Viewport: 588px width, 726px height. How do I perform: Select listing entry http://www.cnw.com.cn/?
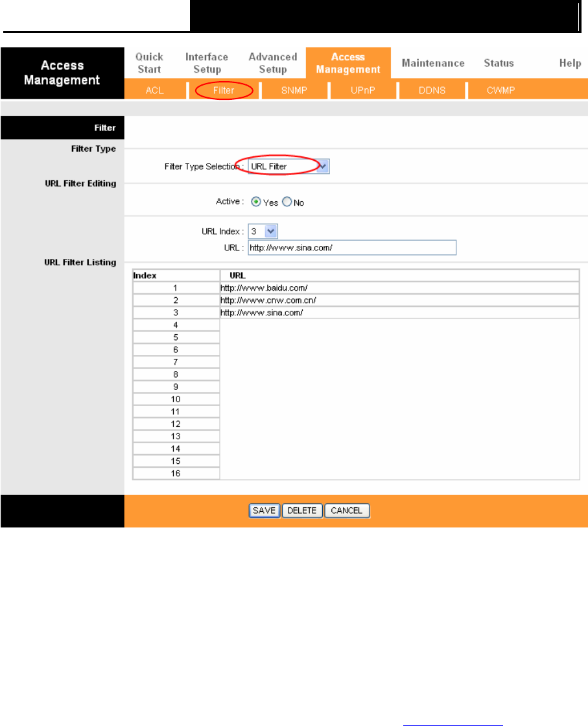click(268, 300)
